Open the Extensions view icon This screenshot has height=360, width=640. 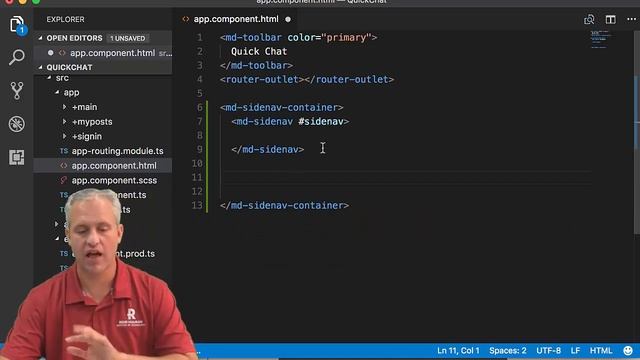[17, 157]
